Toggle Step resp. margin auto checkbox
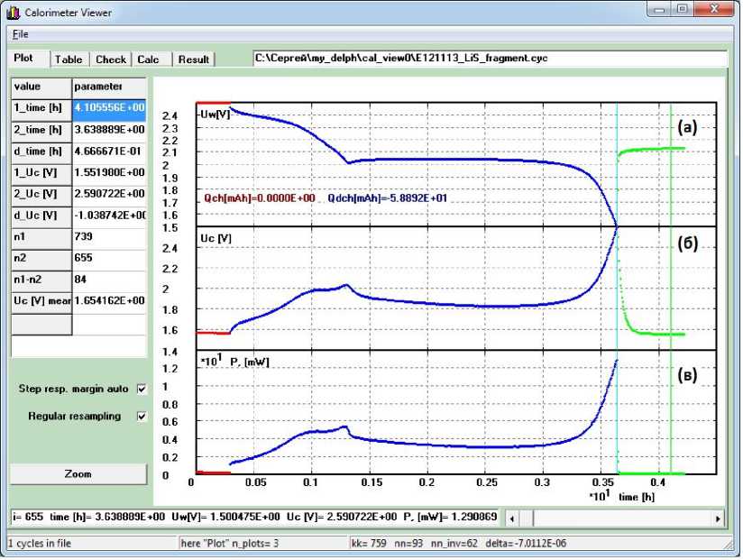 [141, 390]
